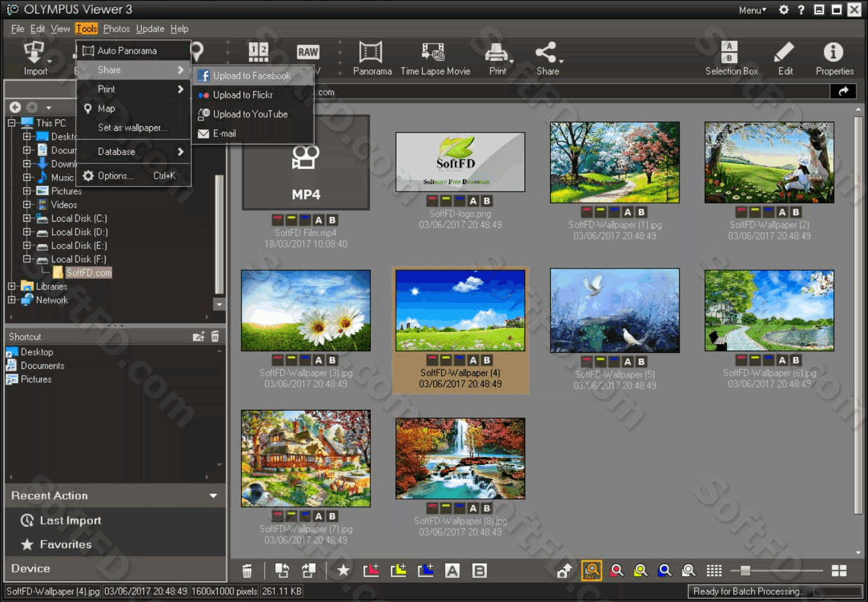Click the help question mark icon
Screen dimensions: 868x602
click(801, 10)
